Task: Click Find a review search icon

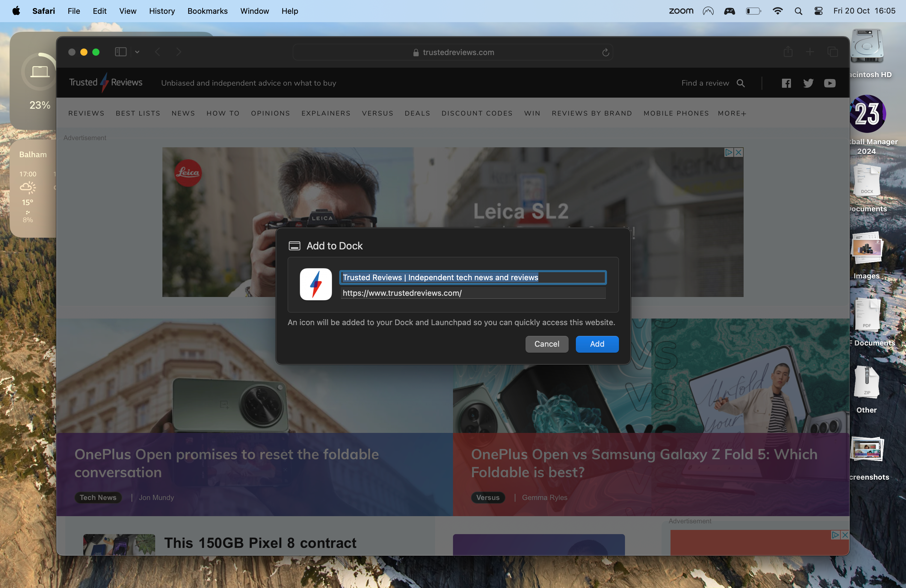Action: 740,83
